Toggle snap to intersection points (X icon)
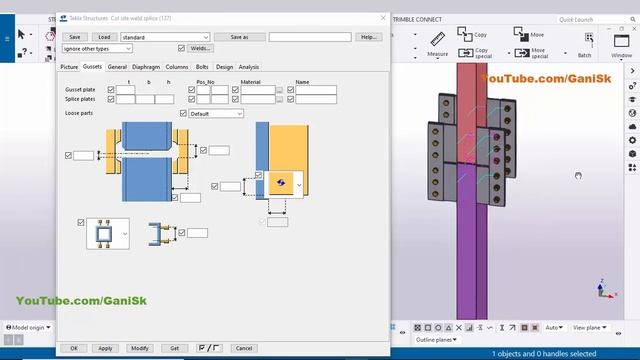Viewport: 640px width, 360px height. click(459, 328)
